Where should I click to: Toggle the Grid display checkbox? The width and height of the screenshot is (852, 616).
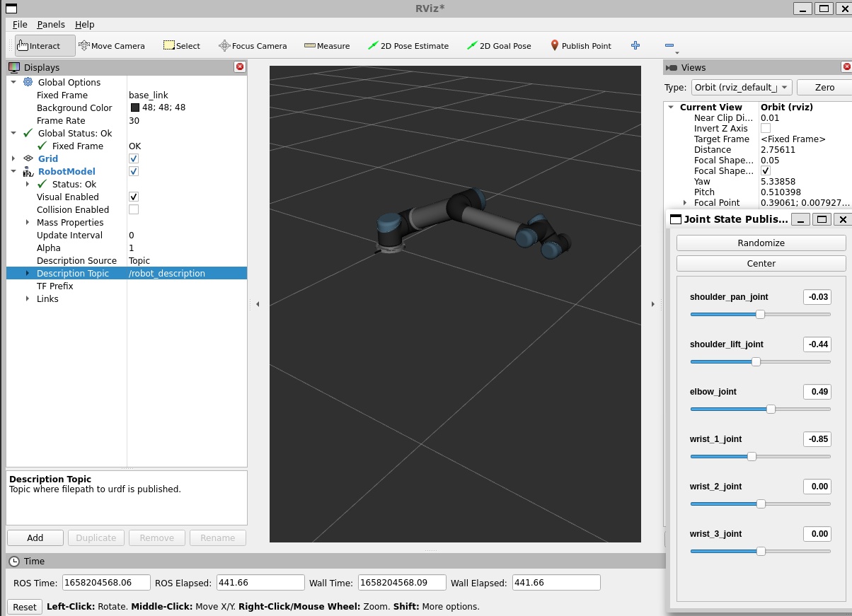134,158
